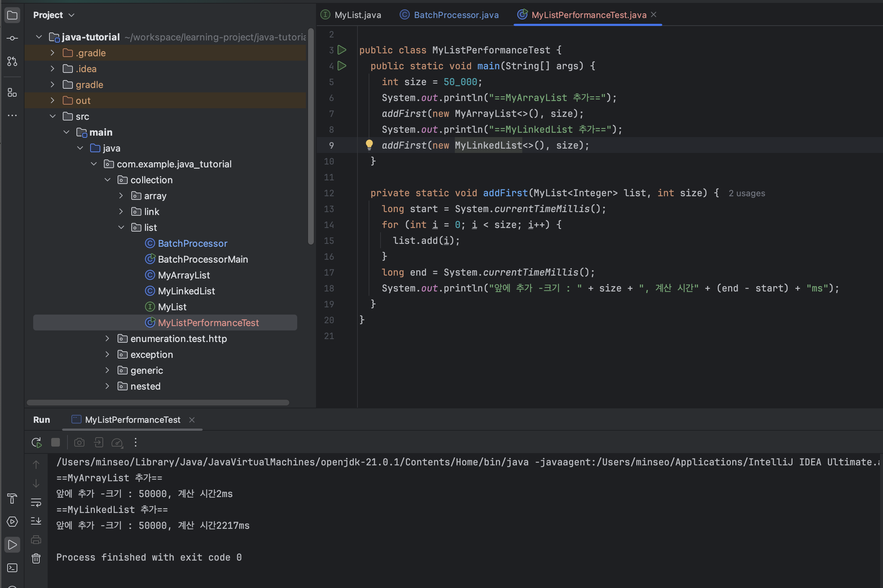Close the MyListPerformanceTest run tab
The image size is (883, 588).
(x=192, y=420)
